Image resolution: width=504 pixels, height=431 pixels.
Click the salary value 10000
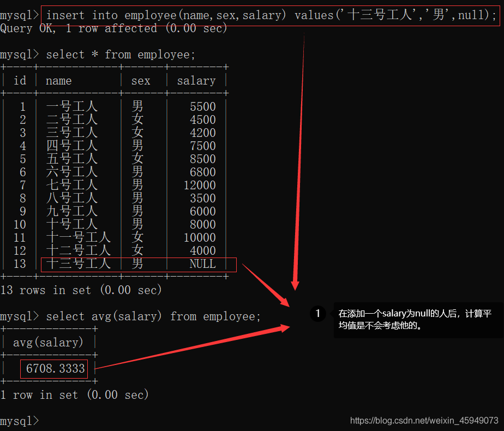(x=200, y=238)
